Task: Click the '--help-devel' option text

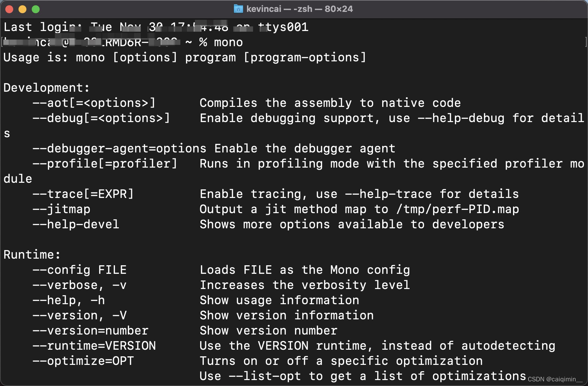Action: coord(76,225)
